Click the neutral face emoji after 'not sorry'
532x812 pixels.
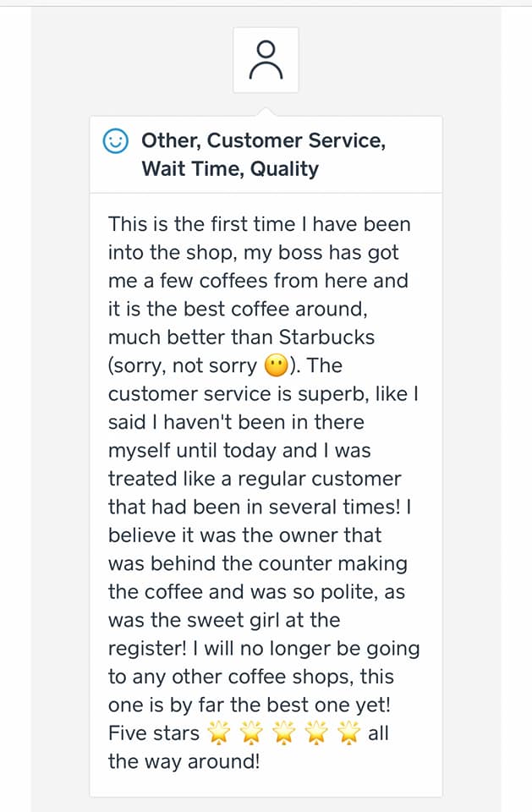[276, 366]
